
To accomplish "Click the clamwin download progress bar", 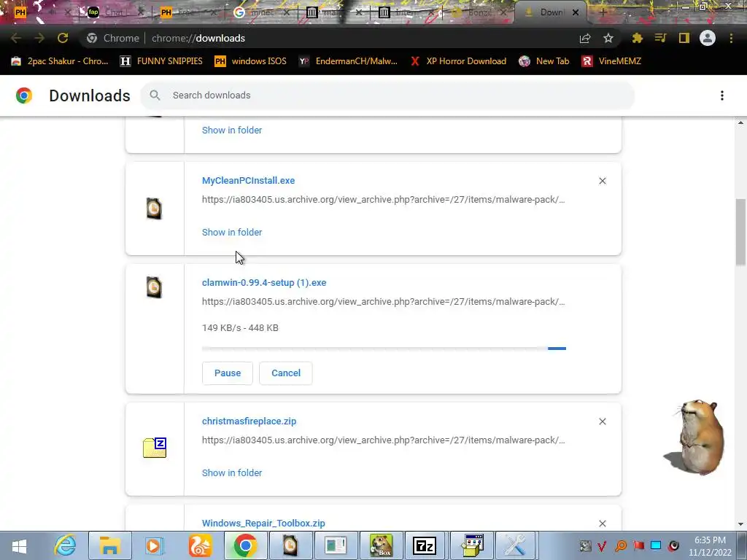I will click(x=384, y=349).
